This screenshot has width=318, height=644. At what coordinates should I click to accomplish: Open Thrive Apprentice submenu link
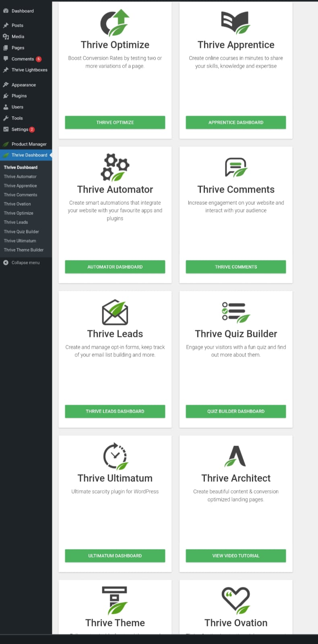click(x=21, y=186)
